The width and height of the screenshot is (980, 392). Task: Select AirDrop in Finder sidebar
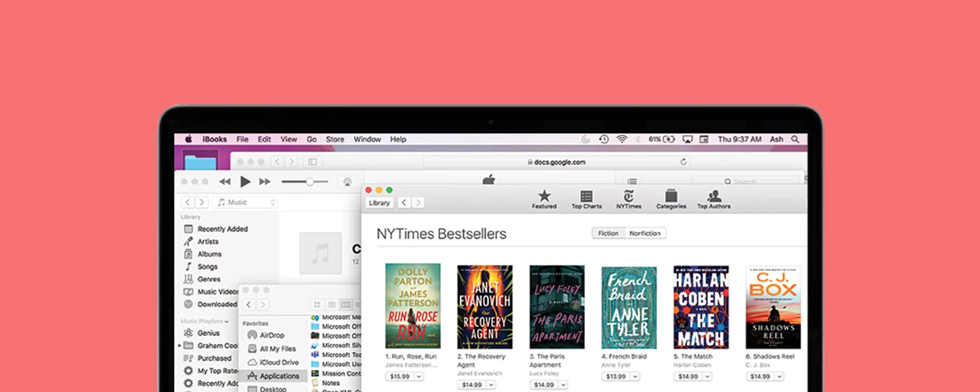click(x=272, y=335)
